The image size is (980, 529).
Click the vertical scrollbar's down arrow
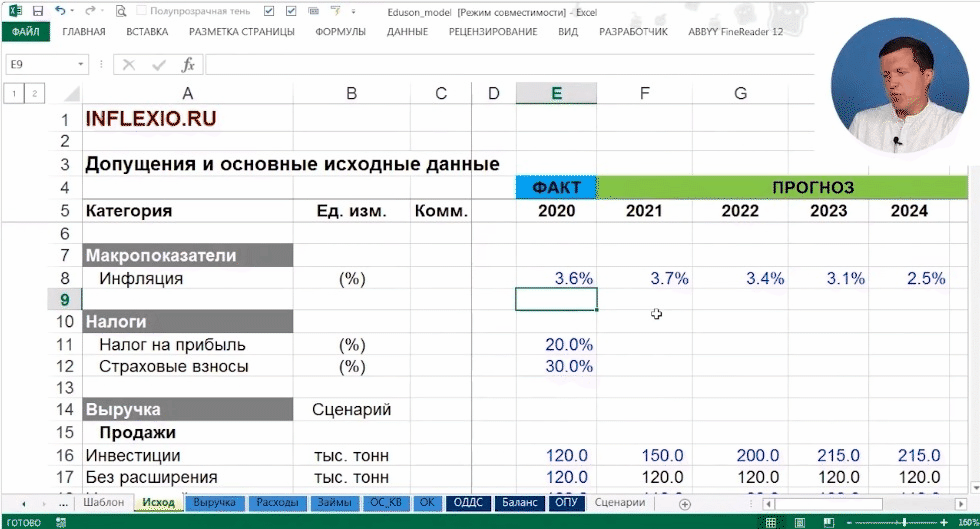point(975,487)
